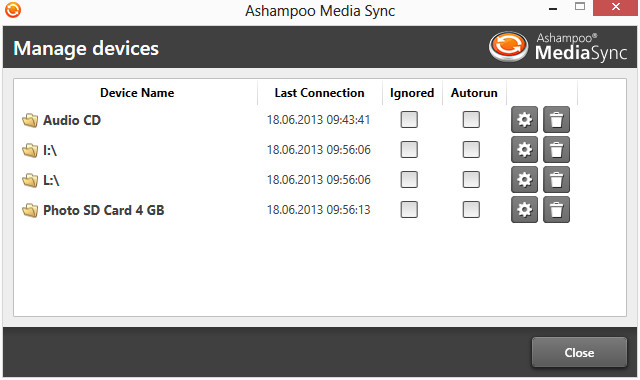Enable Autorun checkbox for Audio CD

pos(471,120)
